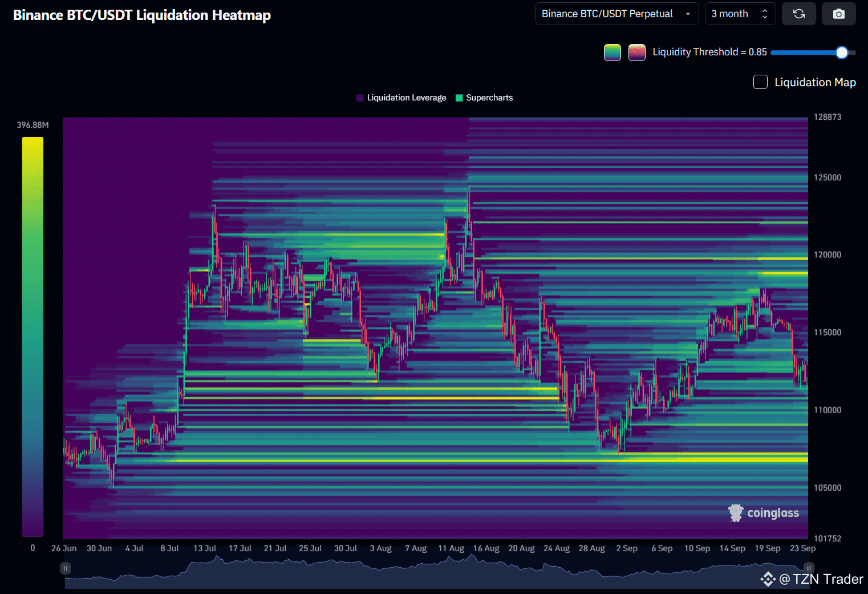Click the 2 Sep date axis label
Viewport: 868px width, 594px height.
[627, 548]
